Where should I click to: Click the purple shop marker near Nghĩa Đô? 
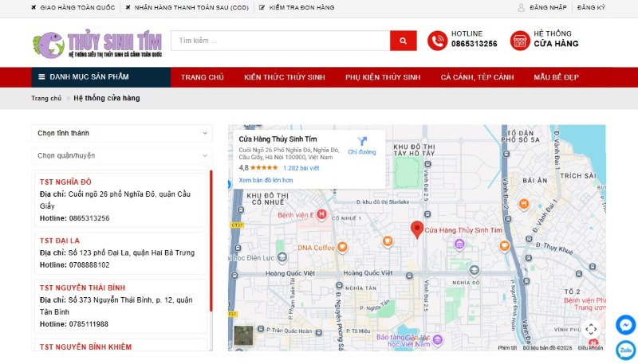(459, 245)
